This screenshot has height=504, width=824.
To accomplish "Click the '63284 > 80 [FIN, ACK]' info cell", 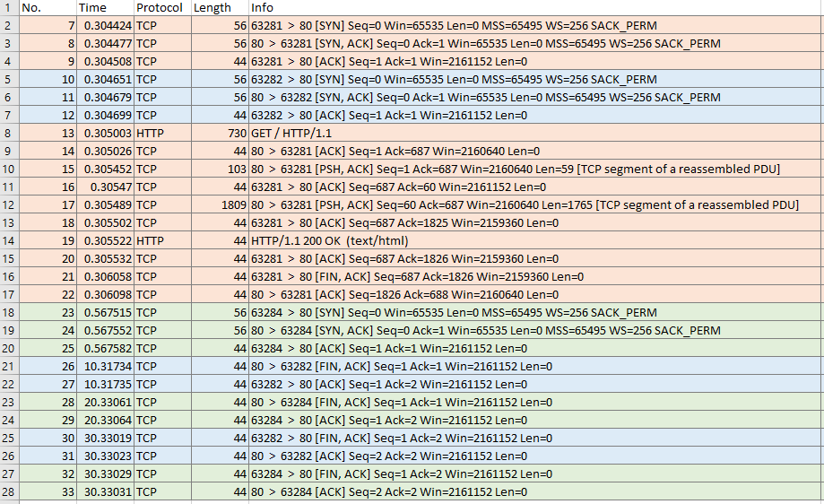I will tap(536, 474).
